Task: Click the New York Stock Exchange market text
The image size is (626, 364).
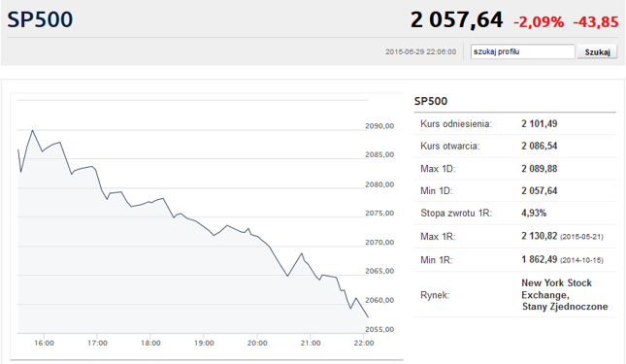Action: [556, 289]
